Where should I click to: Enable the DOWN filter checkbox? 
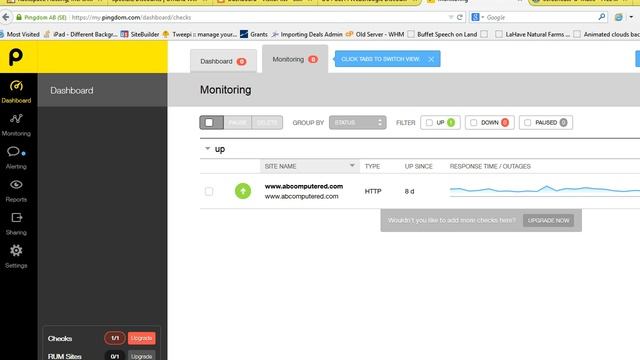point(473,122)
